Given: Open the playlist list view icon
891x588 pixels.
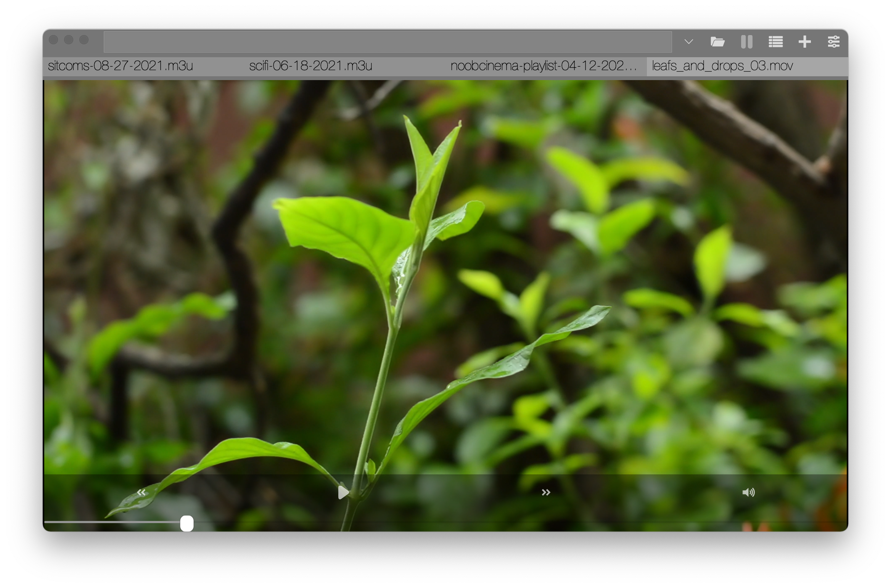Looking at the screenshot, I should click(775, 42).
